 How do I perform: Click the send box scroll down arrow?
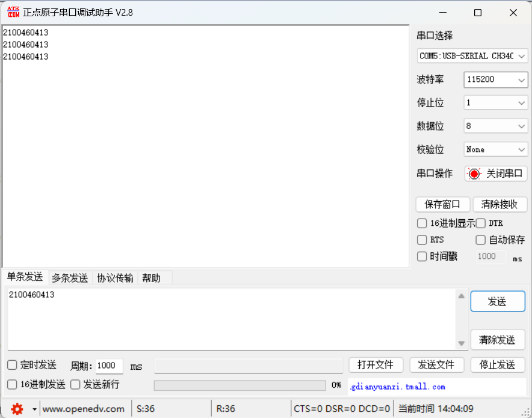(462, 343)
